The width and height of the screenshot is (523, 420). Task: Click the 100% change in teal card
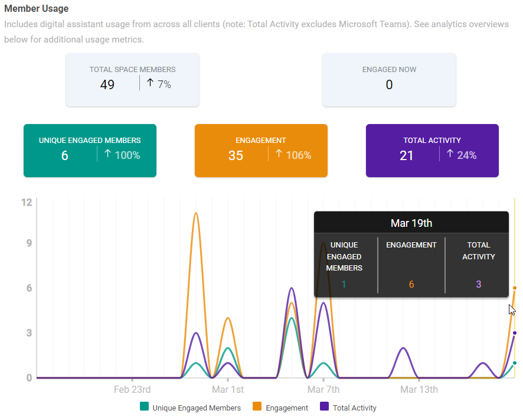(128, 155)
